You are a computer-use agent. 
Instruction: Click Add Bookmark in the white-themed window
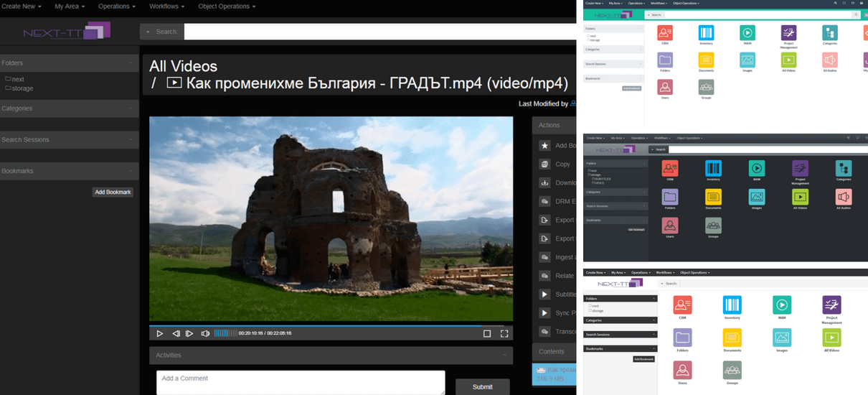coord(643,358)
